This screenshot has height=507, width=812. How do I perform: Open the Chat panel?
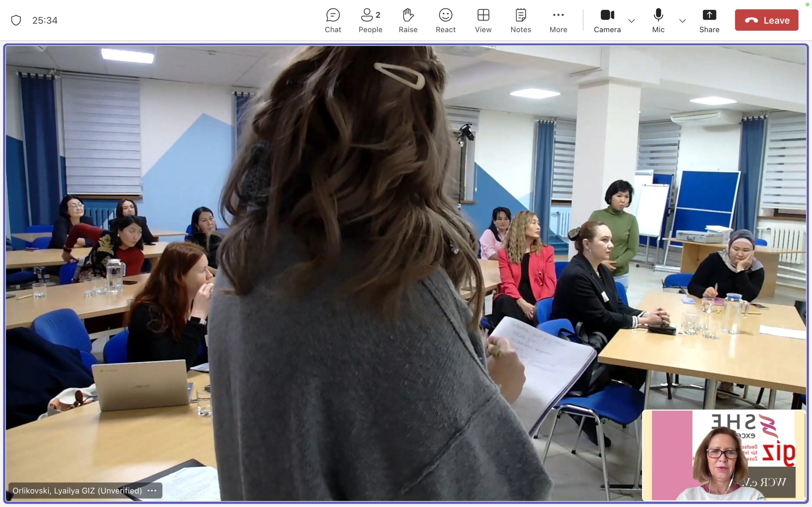click(x=332, y=21)
